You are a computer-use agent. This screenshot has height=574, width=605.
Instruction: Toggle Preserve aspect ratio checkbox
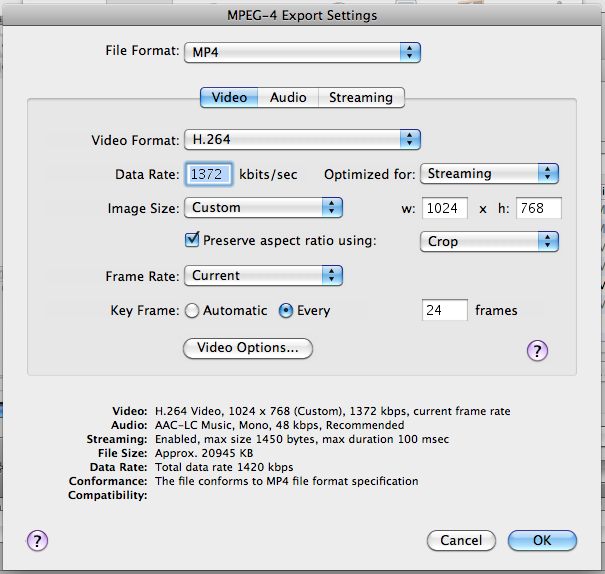192,240
